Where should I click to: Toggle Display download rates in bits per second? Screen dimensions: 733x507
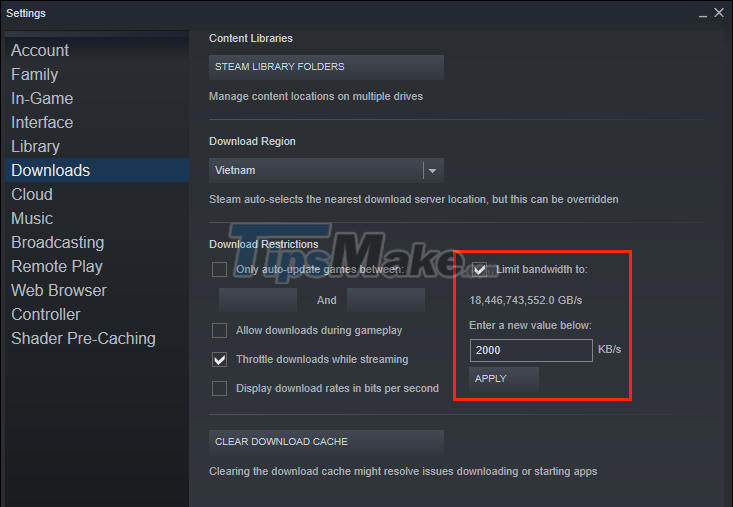(219, 388)
